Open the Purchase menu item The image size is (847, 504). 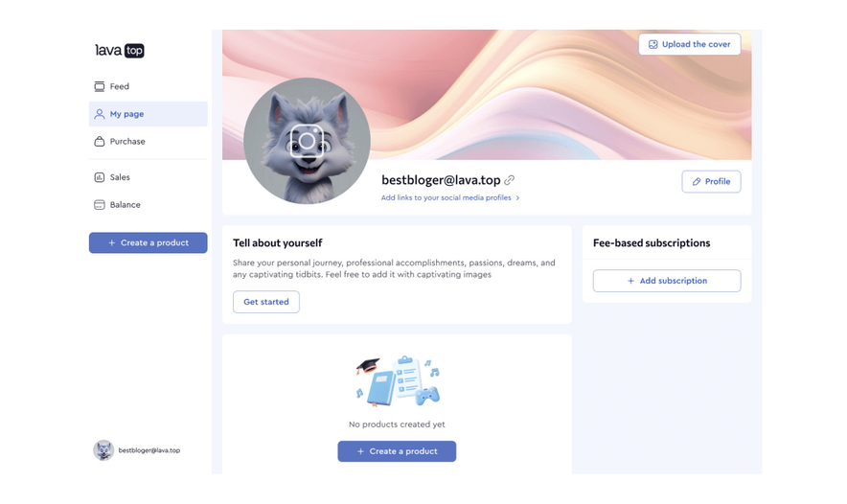(148, 142)
